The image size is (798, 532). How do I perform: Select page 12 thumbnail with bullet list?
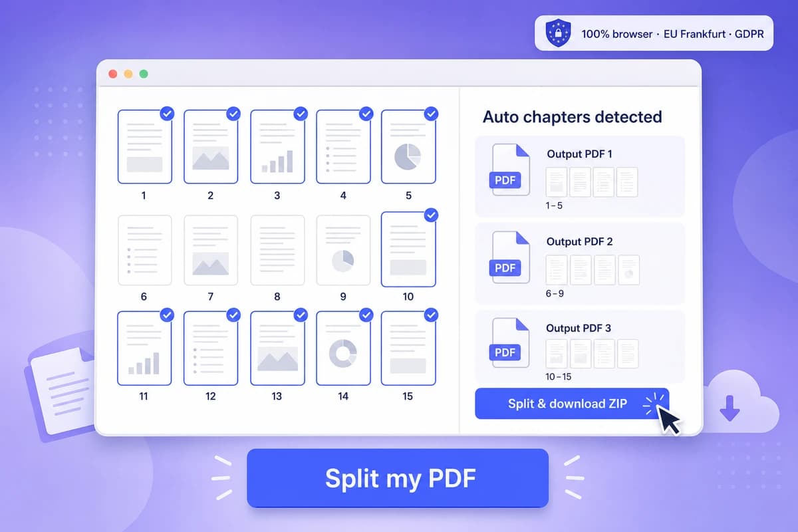pyautogui.click(x=210, y=348)
